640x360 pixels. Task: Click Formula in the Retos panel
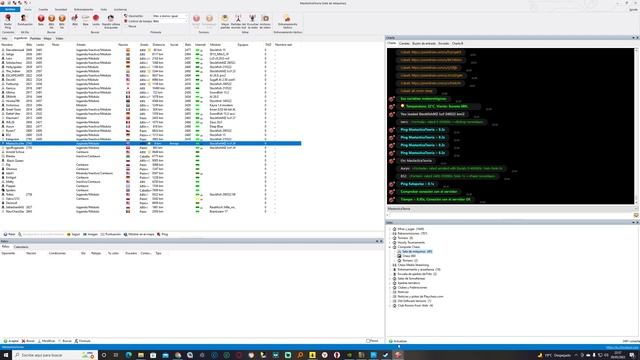82,341
